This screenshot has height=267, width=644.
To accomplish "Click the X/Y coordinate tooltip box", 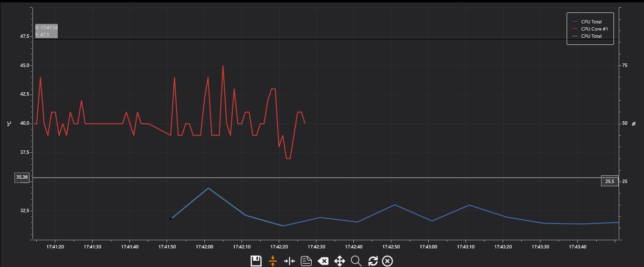I will point(46,31).
